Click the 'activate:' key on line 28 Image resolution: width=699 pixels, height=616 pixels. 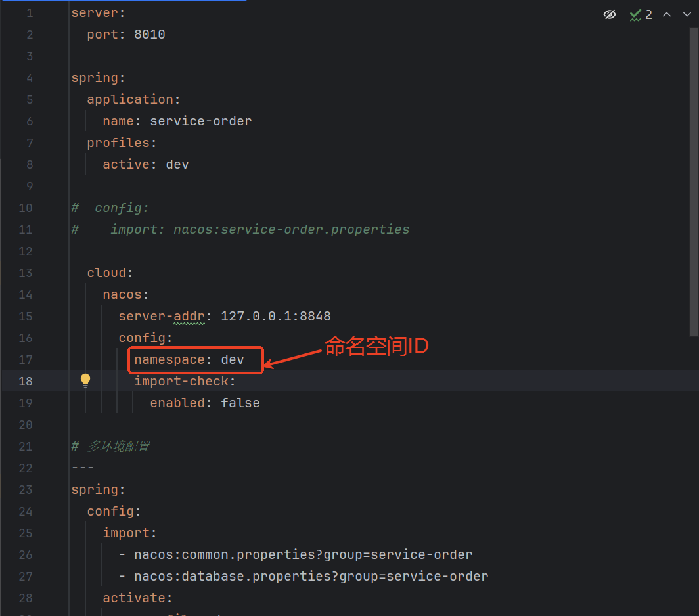click(138, 598)
